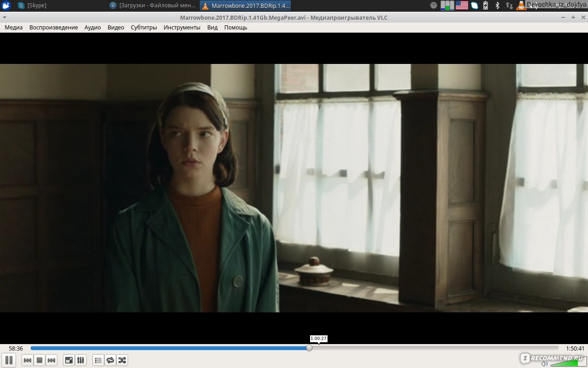Viewport: 588px width, 368px height.
Task: Toggle shuffle random playback
Action: (x=122, y=360)
